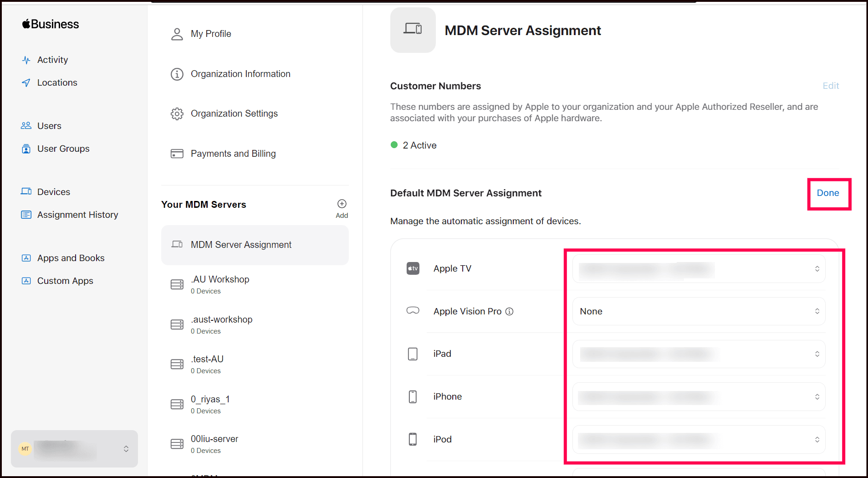Click the Custom Apps icon
The image size is (868, 478).
point(26,281)
